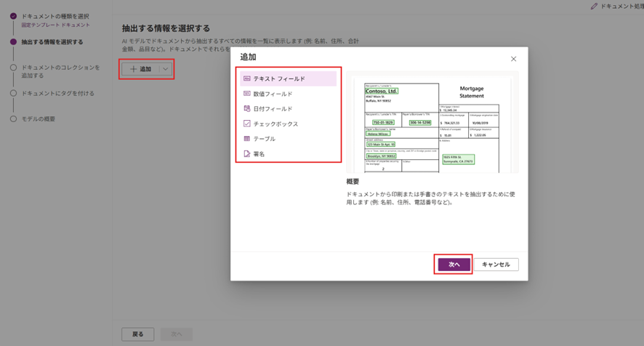644x346 pixels.
Task: Click the text field icon in the list
Action: pyautogui.click(x=247, y=78)
